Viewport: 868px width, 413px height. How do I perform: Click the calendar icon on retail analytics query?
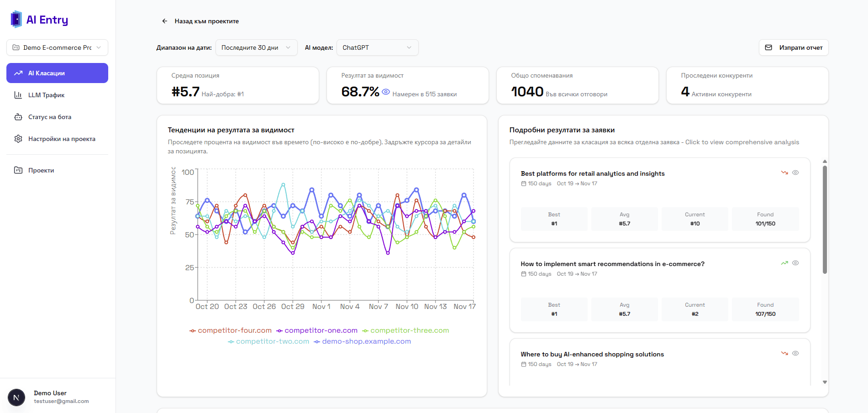[x=524, y=183]
